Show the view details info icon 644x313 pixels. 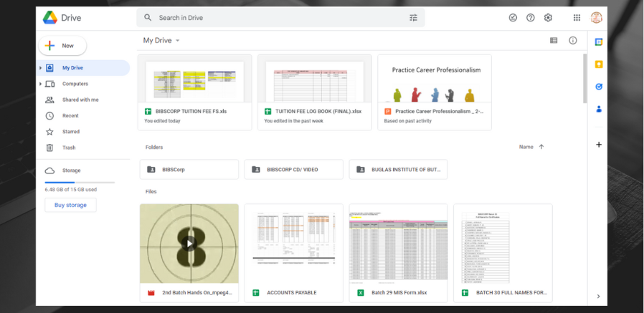573,40
